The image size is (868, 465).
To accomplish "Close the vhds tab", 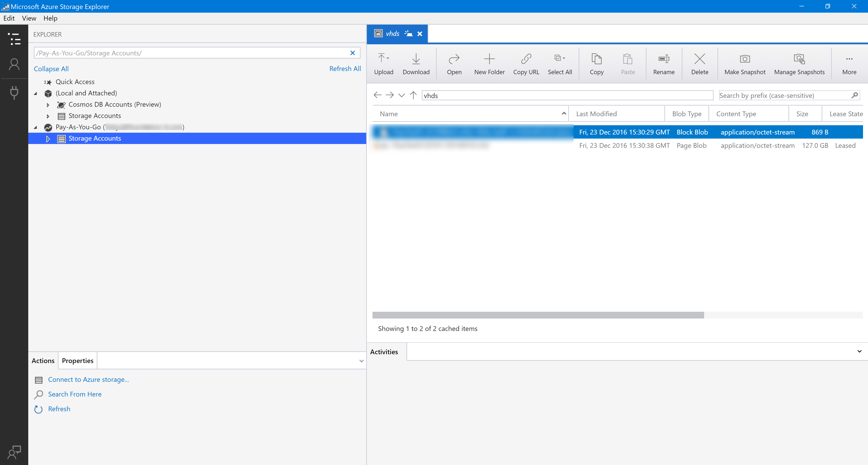I will [x=420, y=34].
